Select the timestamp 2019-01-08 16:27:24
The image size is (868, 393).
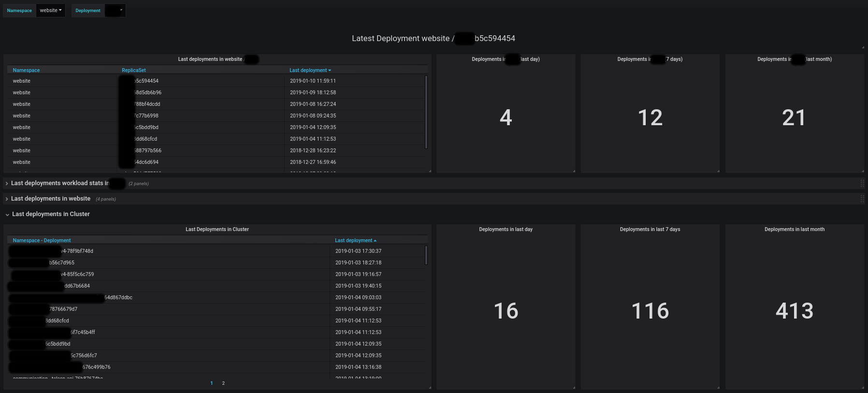[x=313, y=104]
